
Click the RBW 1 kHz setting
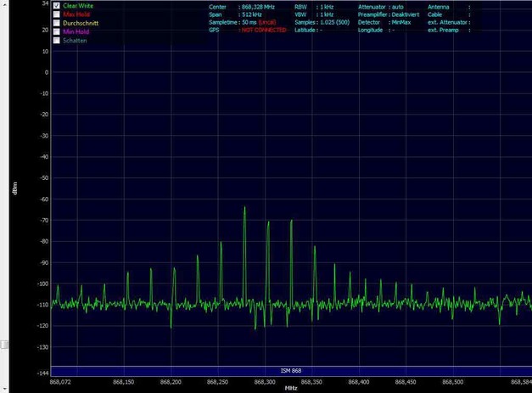pos(327,7)
